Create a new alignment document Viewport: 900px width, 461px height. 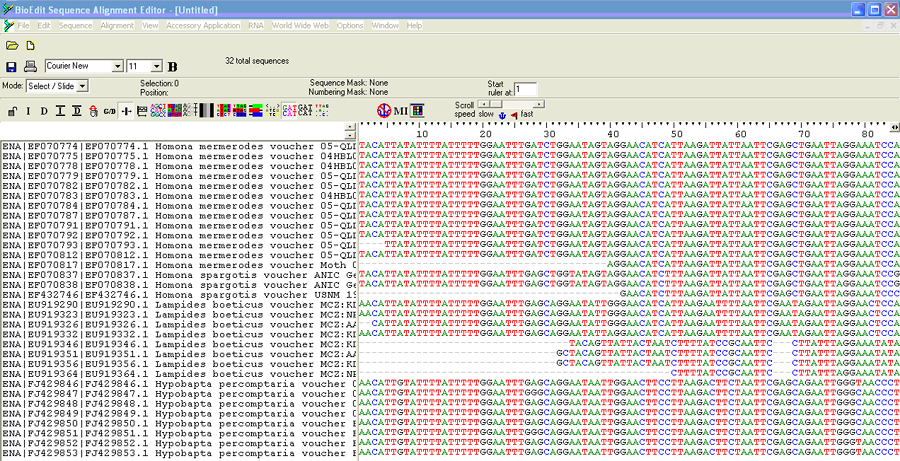click(30, 45)
